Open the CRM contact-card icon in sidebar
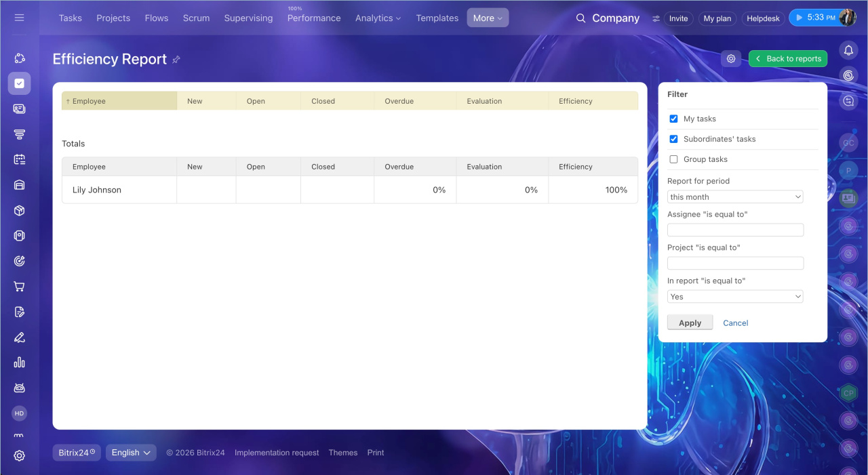 [19, 108]
